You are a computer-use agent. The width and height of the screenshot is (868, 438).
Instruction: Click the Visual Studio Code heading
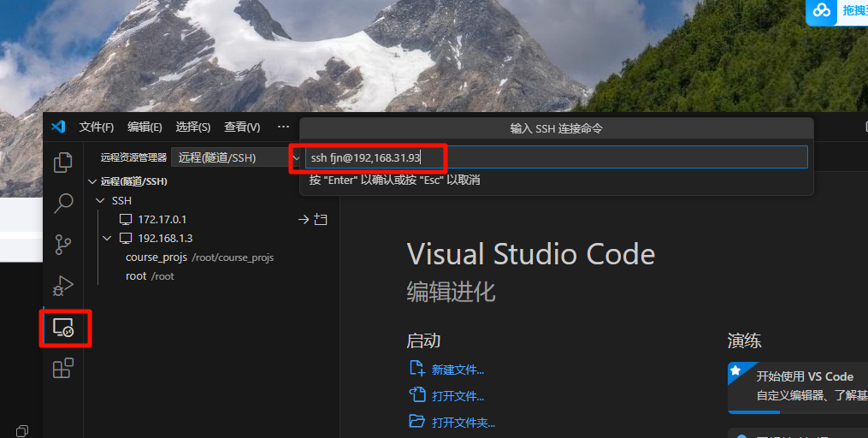tap(531, 255)
